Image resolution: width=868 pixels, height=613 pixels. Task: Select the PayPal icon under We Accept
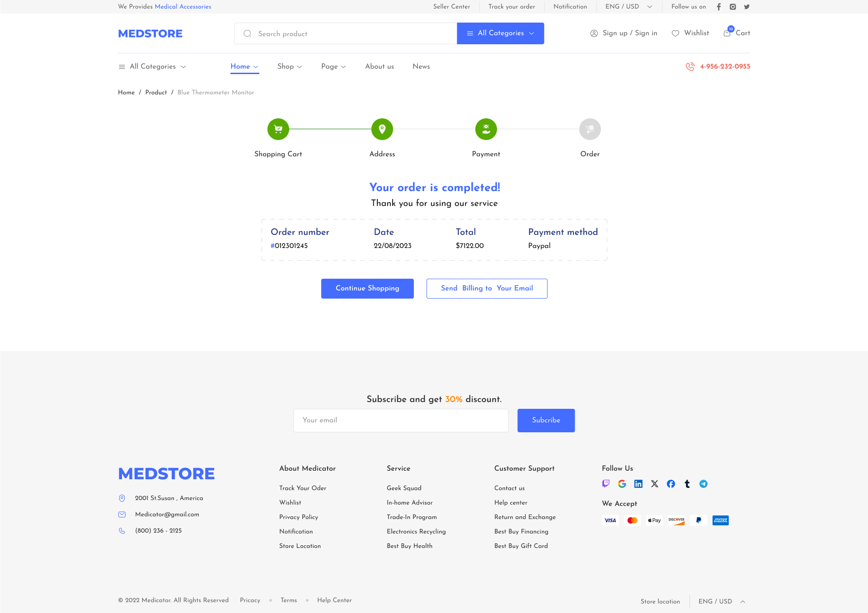pos(698,520)
